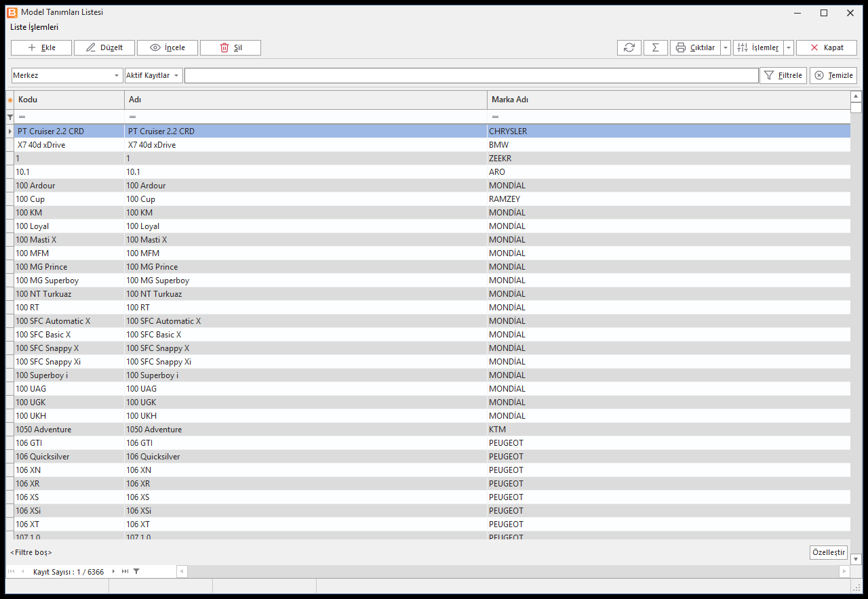Click the Özelleştir customize button
Image resolution: width=868 pixels, height=599 pixels.
(829, 552)
